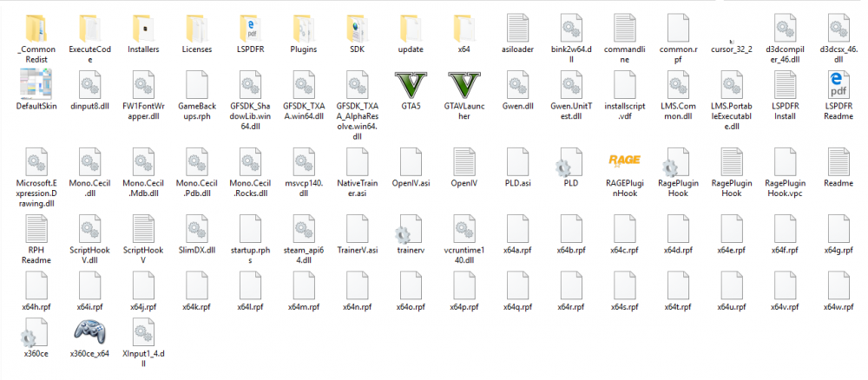Screen dimensions: 868x380
Task: Select the GTA5 executable icon
Action: [x=411, y=85]
